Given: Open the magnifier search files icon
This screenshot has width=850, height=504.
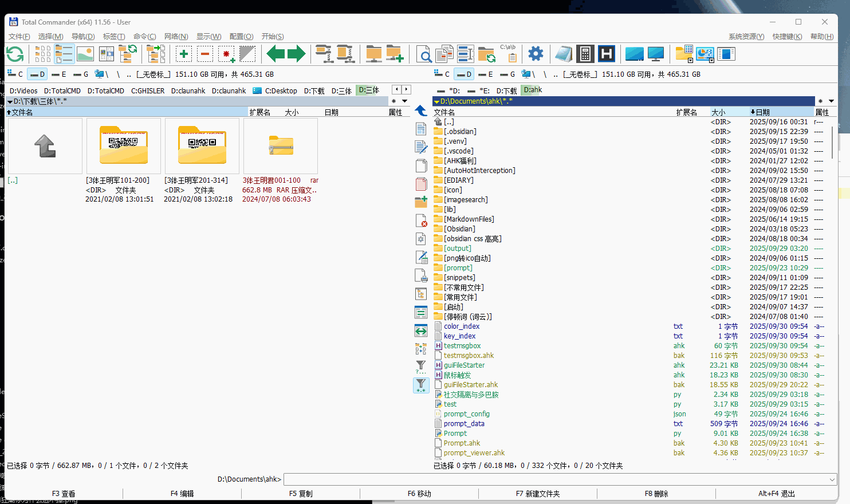Looking at the screenshot, I should (x=424, y=54).
